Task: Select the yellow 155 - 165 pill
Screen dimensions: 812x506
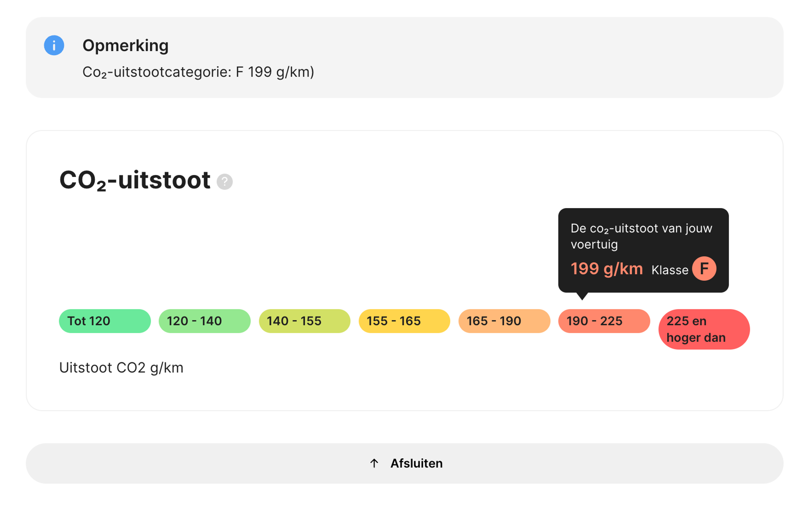Action: tap(404, 321)
